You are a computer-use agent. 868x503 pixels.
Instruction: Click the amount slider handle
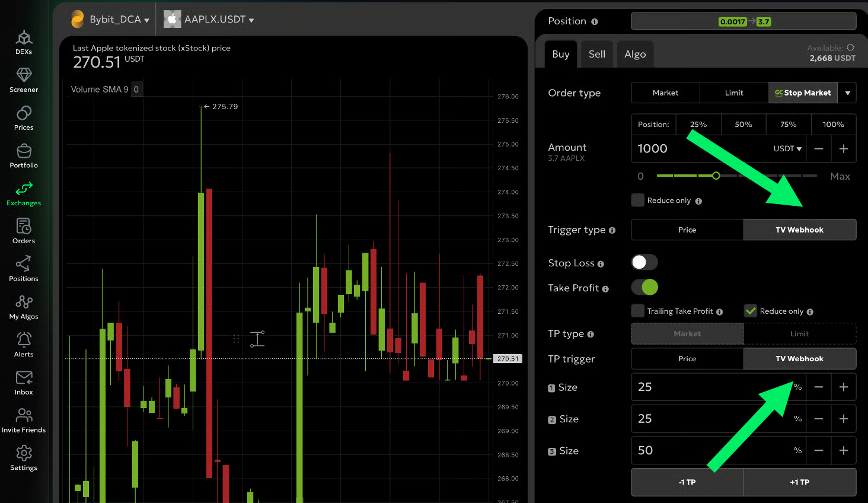pos(716,176)
